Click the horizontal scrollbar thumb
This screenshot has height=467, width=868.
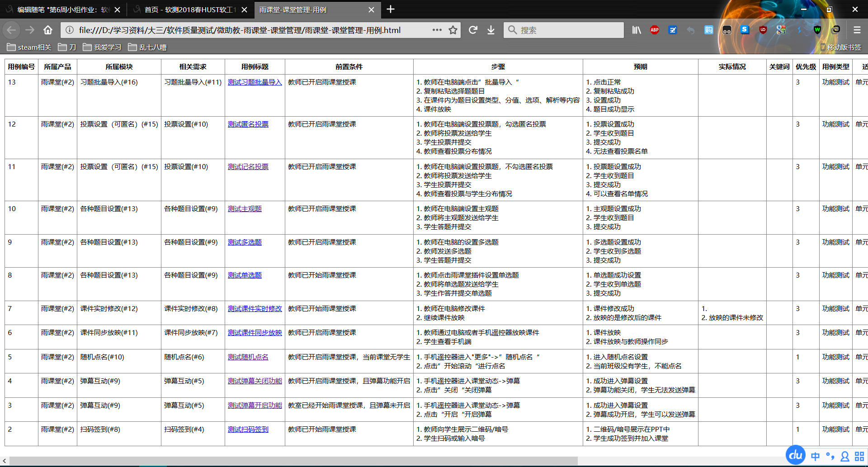(293, 461)
